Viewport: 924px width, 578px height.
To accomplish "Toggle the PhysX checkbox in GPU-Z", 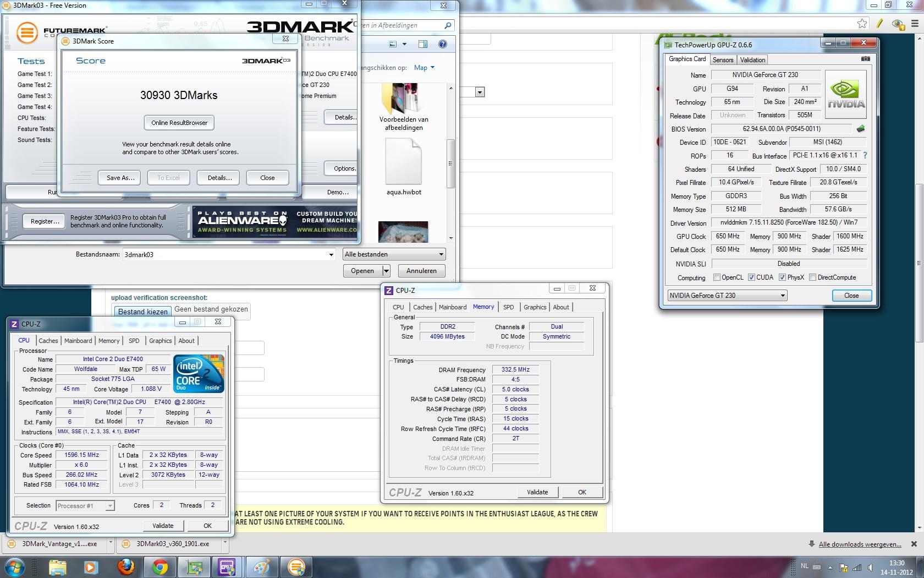I will click(x=782, y=277).
